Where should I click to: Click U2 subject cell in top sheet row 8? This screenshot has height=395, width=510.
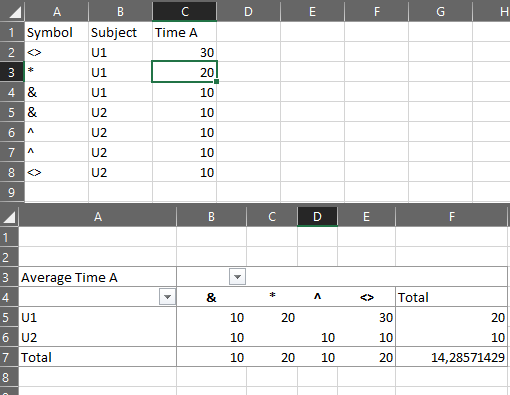[120, 172]
